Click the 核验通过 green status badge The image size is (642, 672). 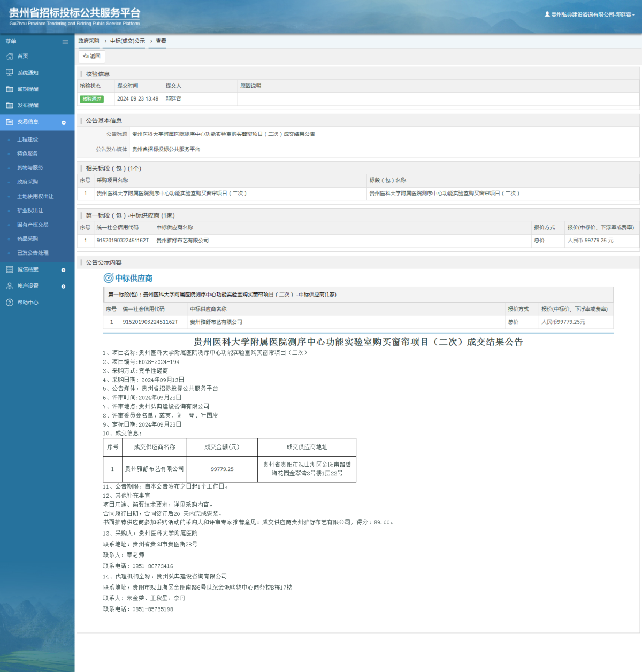coord(91,99)
